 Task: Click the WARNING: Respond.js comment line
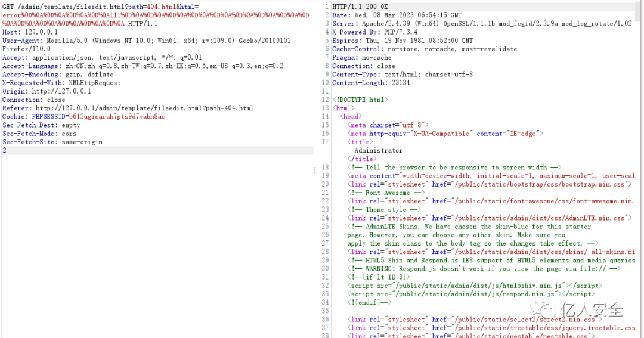[484, 269]
